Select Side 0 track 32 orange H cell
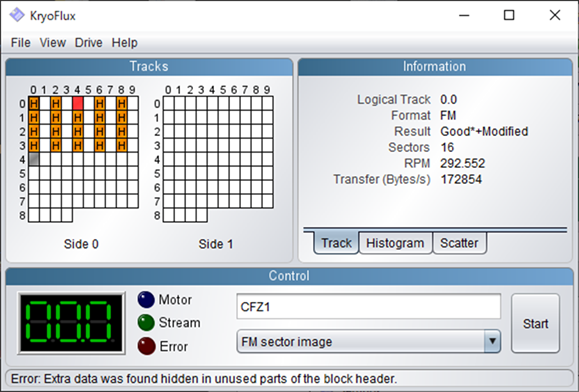The height and width of the screenshot is (392, 579). [56, 145]
